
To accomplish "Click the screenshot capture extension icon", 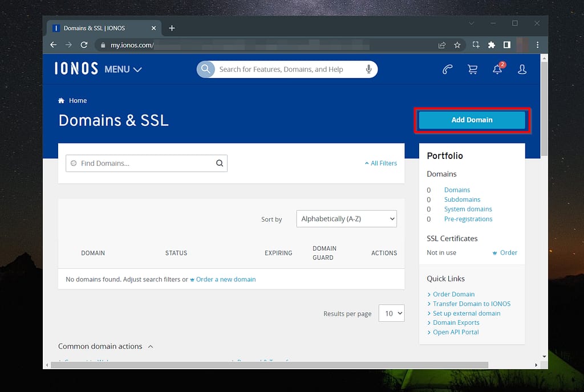I will click(476, 45).
